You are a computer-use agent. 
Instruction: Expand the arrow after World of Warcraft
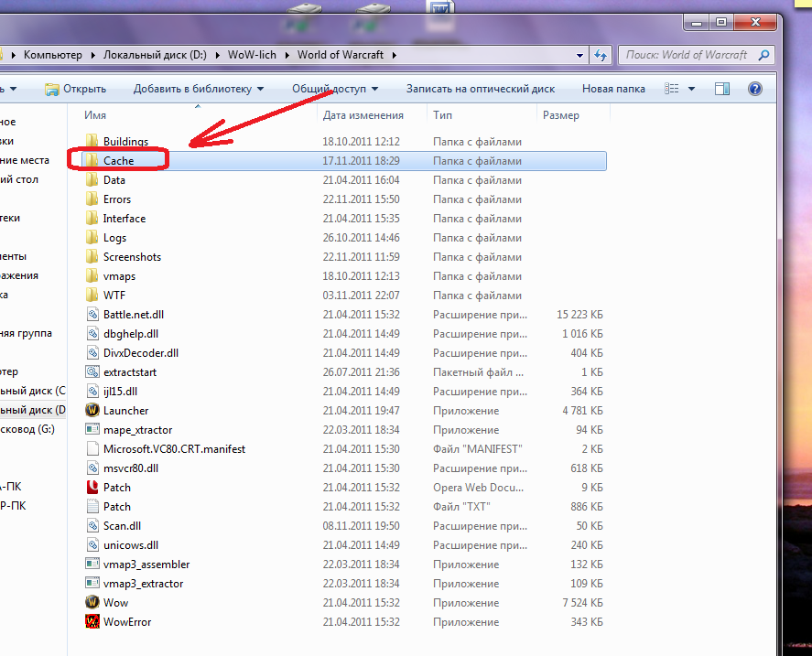coord(394,55)
